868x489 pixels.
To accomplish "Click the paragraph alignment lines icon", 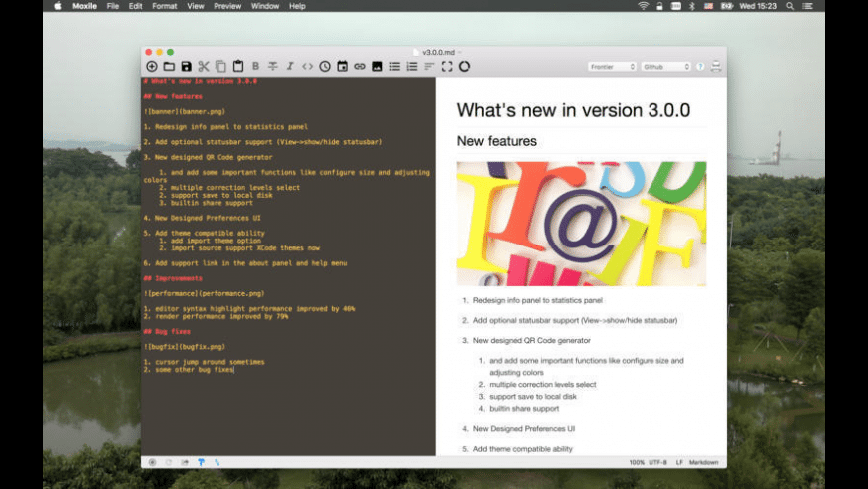I will [x=429, y=67].
